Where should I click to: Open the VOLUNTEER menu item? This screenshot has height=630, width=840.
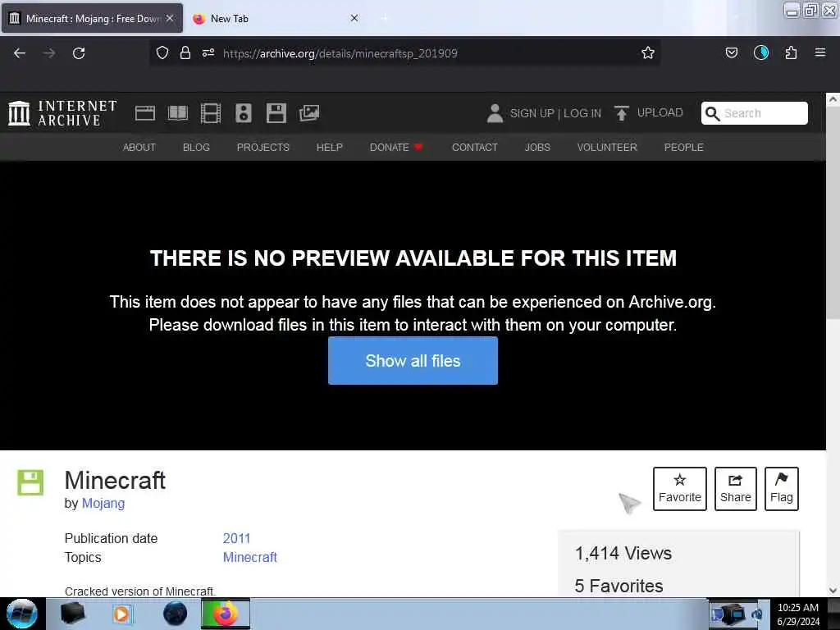(607, 148)
